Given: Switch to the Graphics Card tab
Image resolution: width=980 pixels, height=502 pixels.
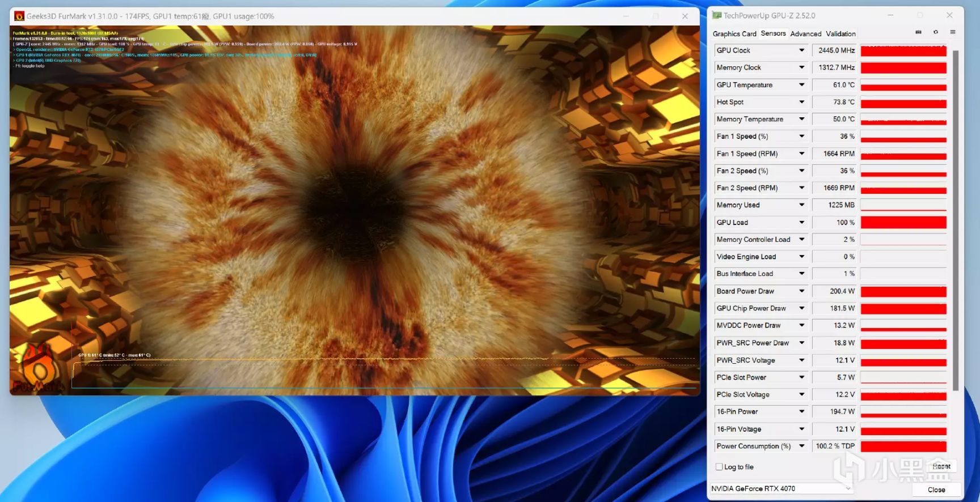Looking at the screenshot, I should [734, 34].
